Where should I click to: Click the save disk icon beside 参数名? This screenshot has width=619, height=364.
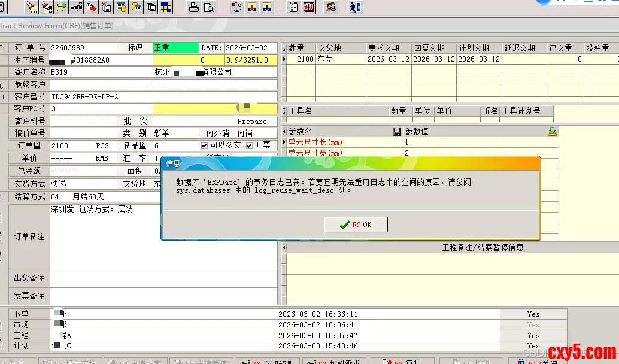click(396, 131)
